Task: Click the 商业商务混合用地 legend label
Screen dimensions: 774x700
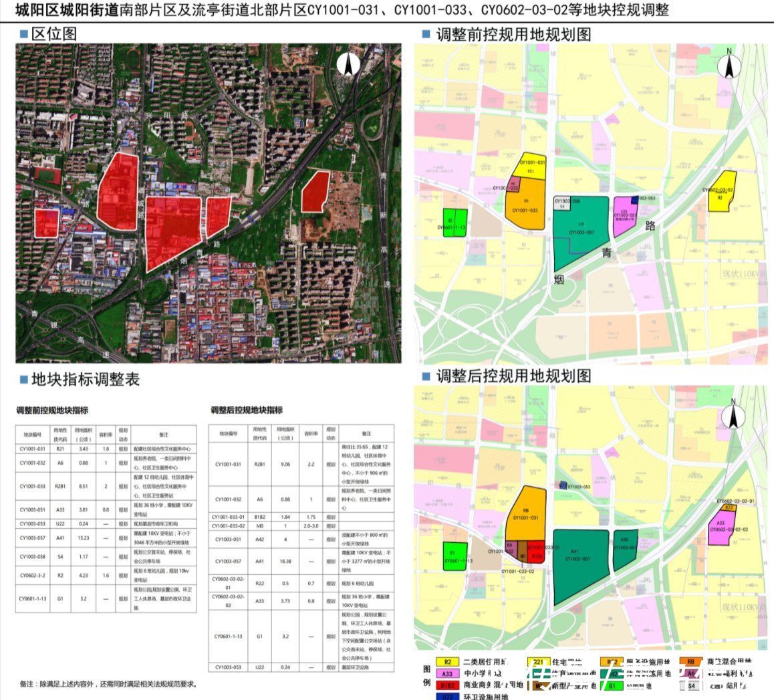Action: click(x=493, y=685)
